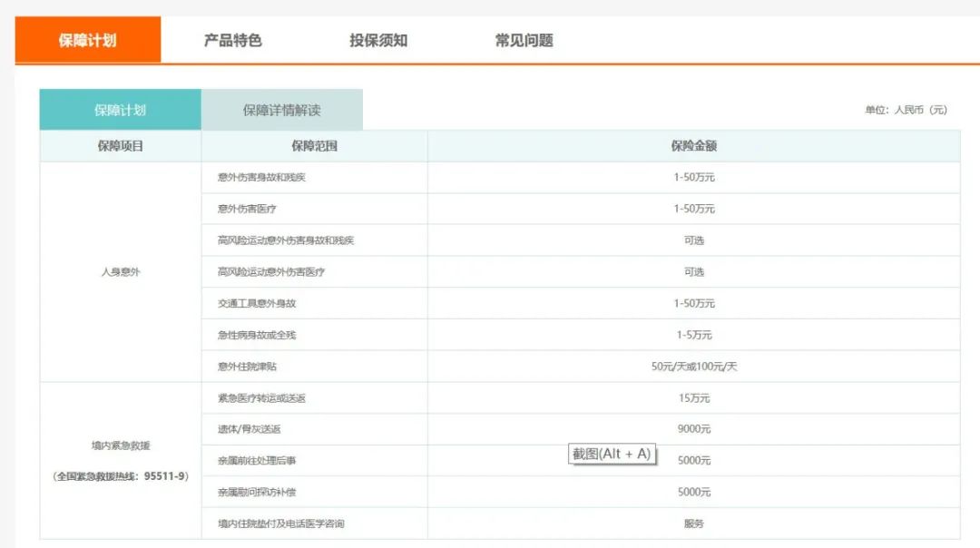980x548 pixels.
Task: Click the 50元/天或100元/天 value
Action: pyautogui.click(x=694, y=367)
